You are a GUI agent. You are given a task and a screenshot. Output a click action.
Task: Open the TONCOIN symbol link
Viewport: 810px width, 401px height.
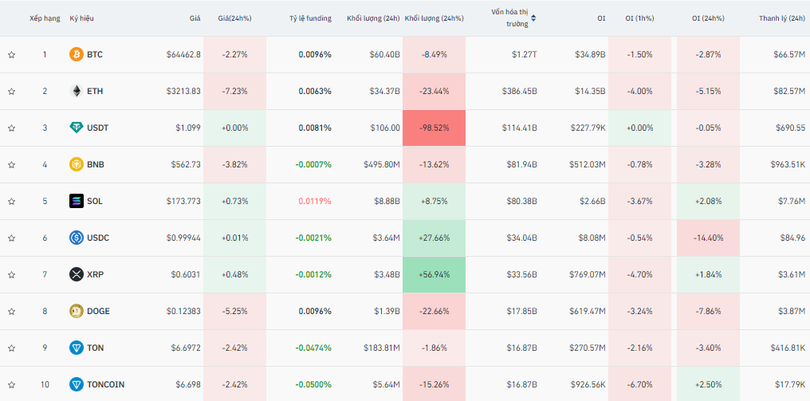click(105, 384)
